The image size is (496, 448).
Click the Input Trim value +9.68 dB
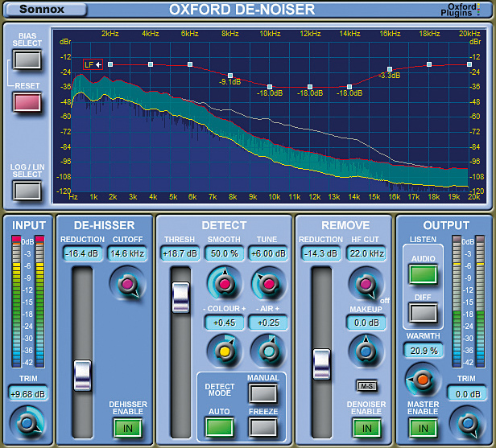click(28, 393)
